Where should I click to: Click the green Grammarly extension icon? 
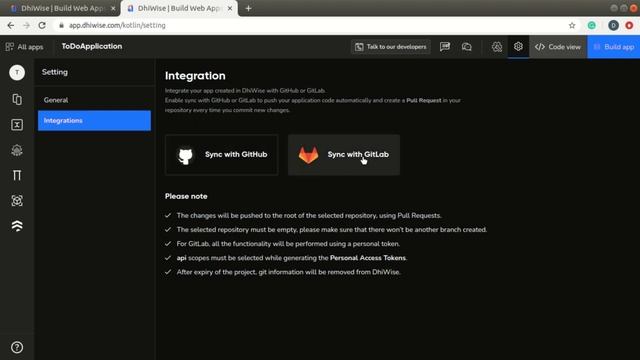(x=591, y=25)
